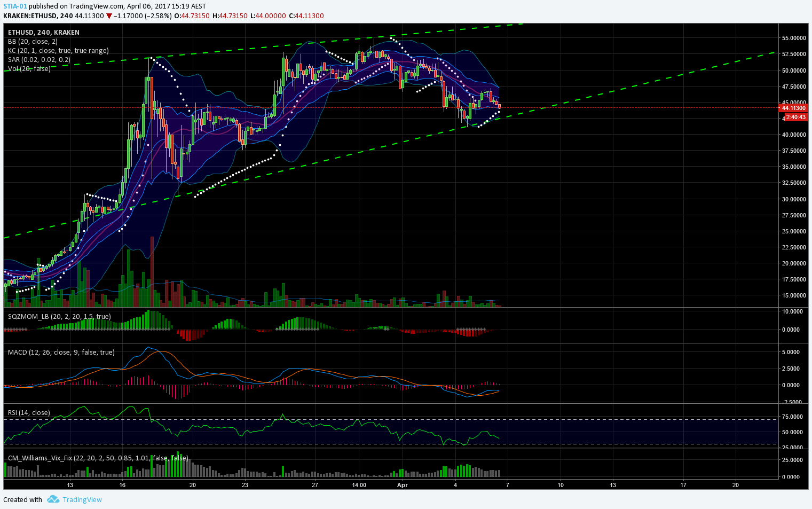Click the 15.00000 price axis label
Screen dimensions: 812x509
click(x=794, y=295)
